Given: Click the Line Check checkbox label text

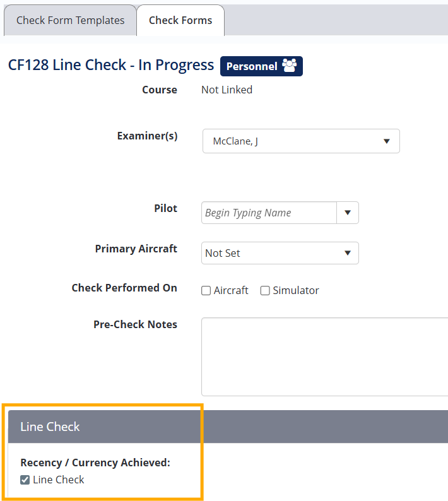Looking at the screenshot, I should [x=59, y=480].
